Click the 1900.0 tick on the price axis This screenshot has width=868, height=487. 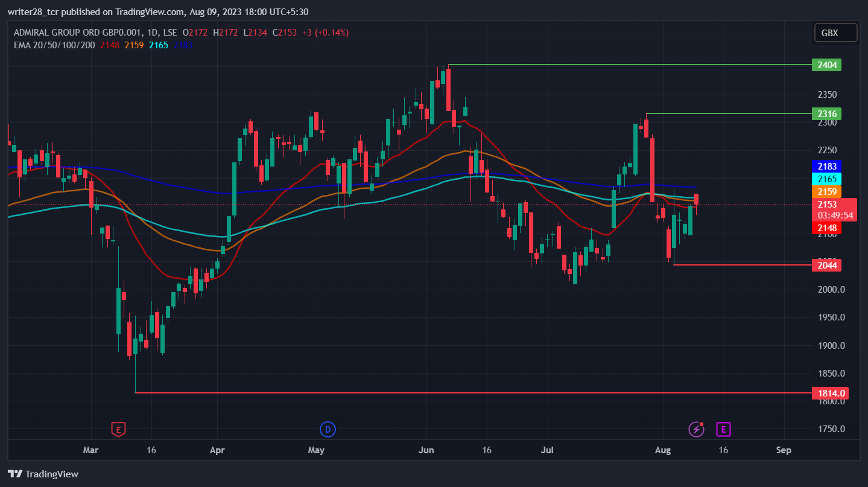(831, 346)
